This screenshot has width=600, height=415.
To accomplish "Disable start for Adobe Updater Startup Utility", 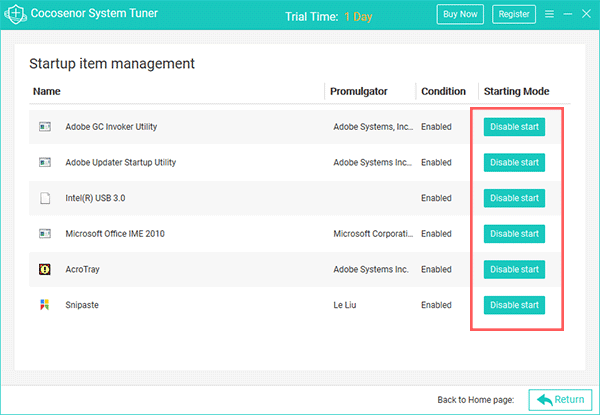I will pos(514,162).
